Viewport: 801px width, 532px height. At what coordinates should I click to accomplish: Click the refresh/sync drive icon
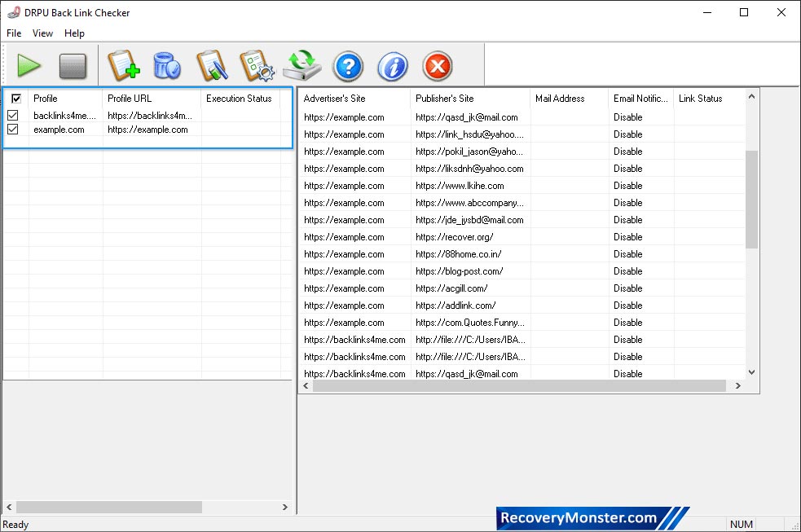point(302,66)
